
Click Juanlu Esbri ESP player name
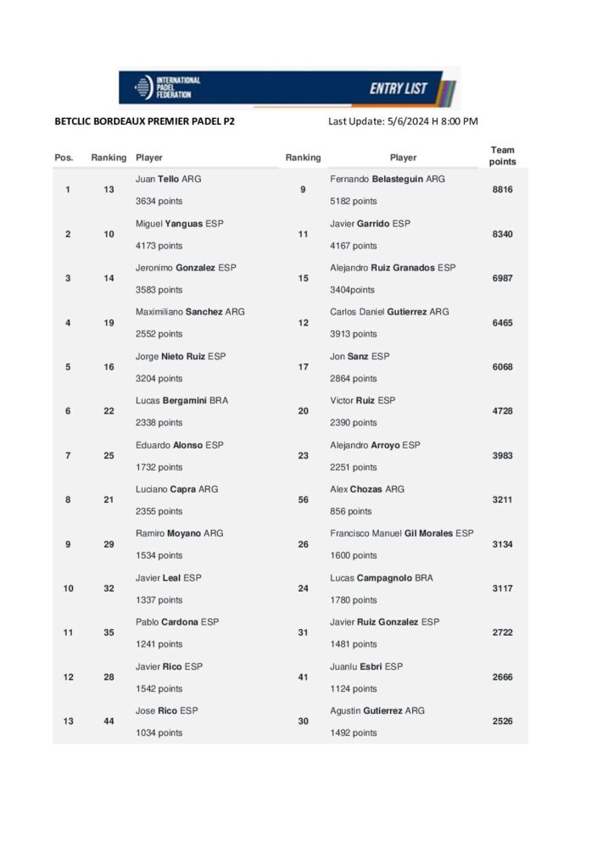point(366,666)
